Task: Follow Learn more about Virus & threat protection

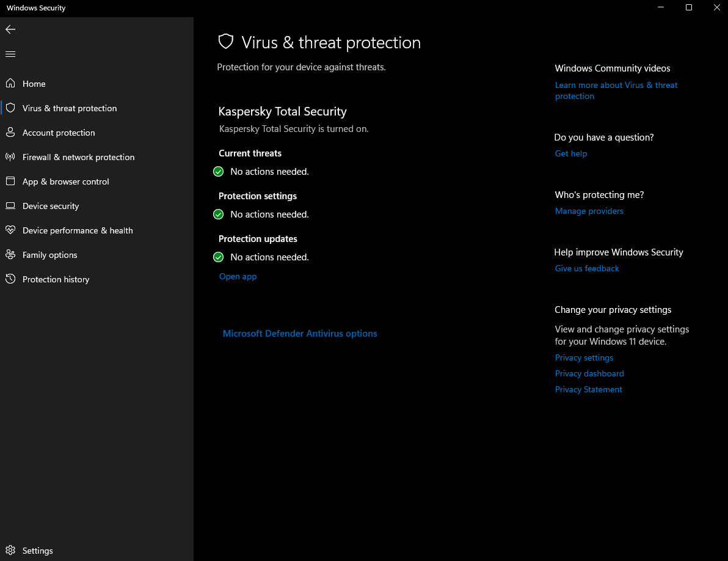Action: [616, 90]
